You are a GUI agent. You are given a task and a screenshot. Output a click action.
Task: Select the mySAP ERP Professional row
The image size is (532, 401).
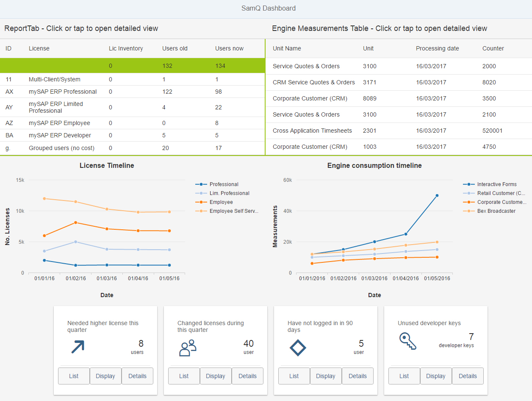[x=133, y=92]
